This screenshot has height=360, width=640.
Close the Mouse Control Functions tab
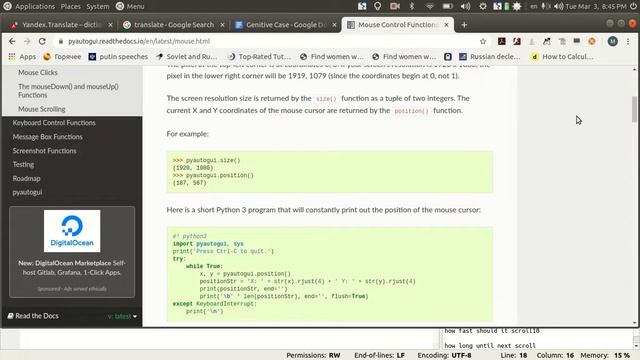point(447,25)
